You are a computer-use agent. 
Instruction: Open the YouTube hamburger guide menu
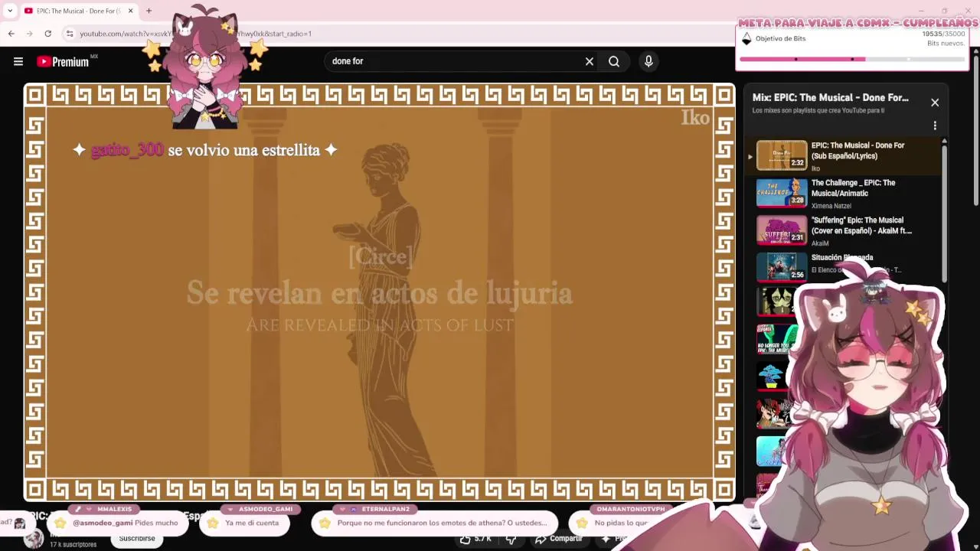18,61
